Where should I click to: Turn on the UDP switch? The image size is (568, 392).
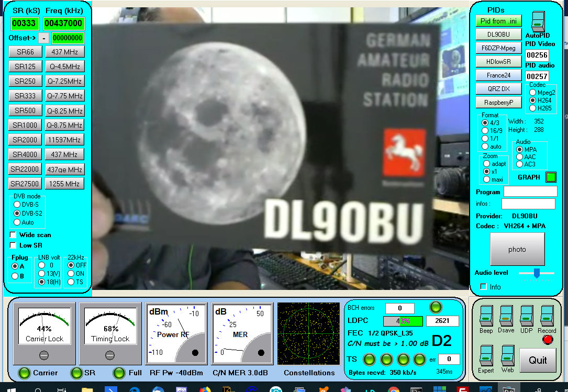[x=527, y=316]
